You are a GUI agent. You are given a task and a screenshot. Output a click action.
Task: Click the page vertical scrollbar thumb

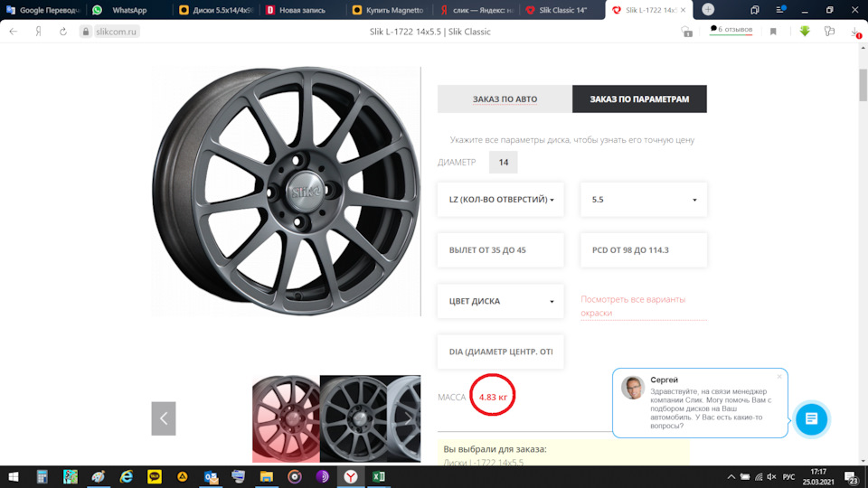point(863,85)
